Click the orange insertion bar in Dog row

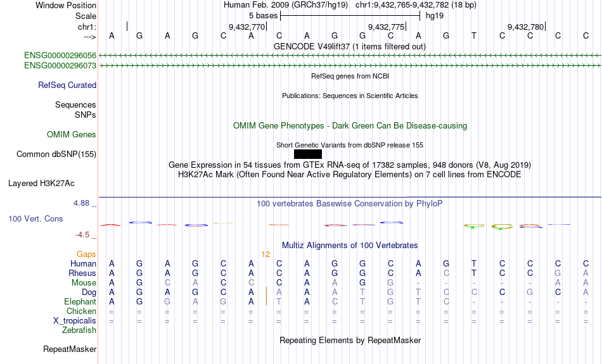coord(266,291)
